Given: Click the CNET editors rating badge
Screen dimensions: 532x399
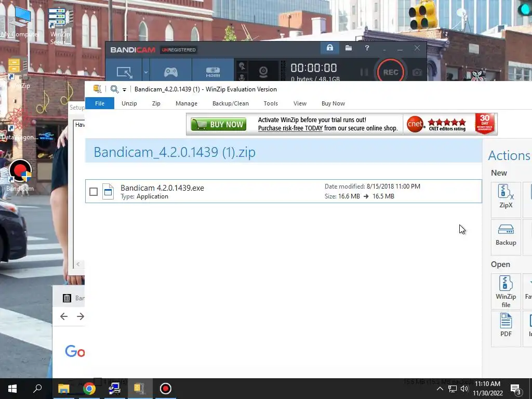Looking at the screenshot, I should pyautogui.click(x=436, y=125).
